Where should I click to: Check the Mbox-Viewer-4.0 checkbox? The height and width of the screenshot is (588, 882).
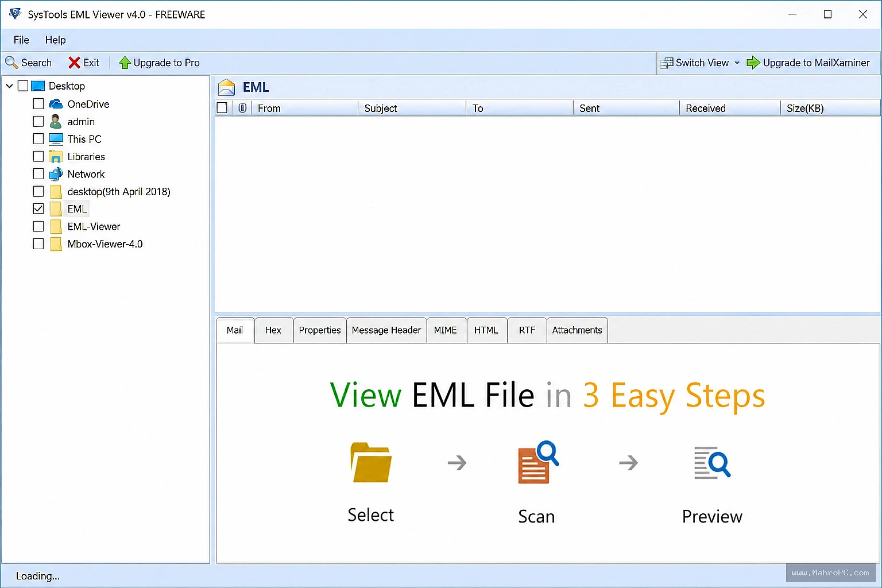[38, 244]
